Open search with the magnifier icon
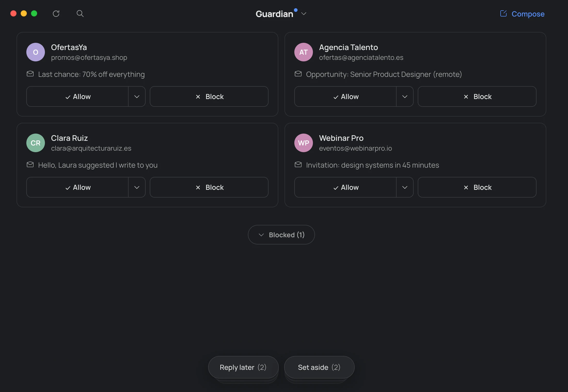 click(80, 13)
